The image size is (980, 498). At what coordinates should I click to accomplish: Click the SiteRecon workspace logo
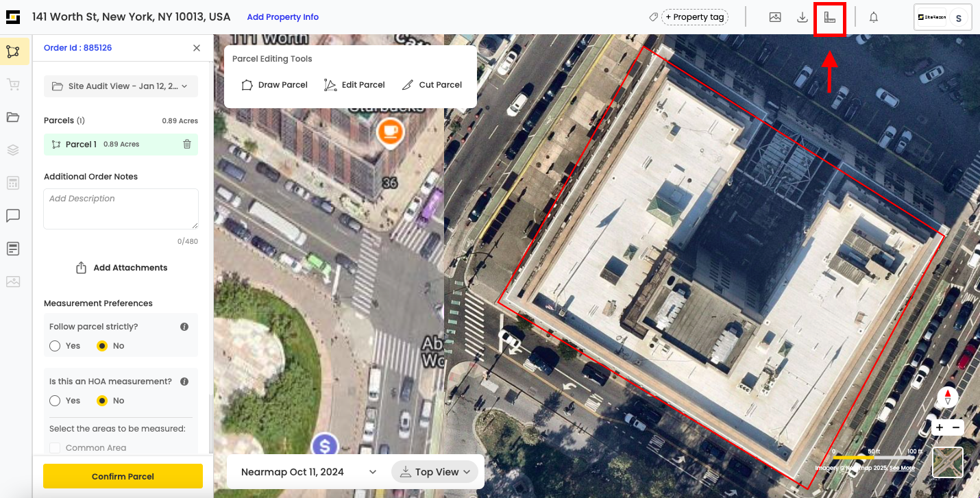pyautogui.click(x=932, y=18)
